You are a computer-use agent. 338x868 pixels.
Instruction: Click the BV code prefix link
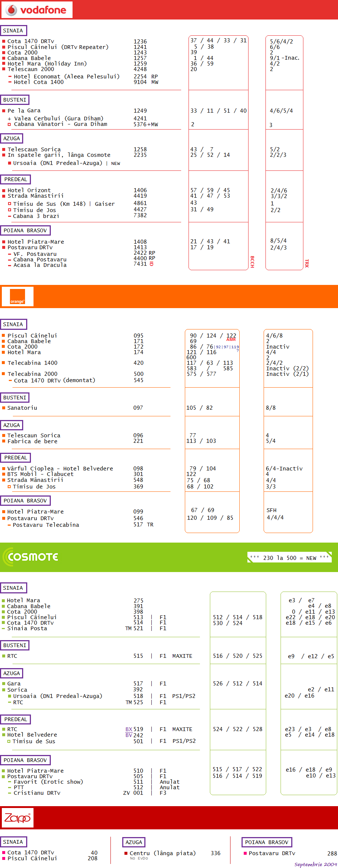click(x=129, y=735)
